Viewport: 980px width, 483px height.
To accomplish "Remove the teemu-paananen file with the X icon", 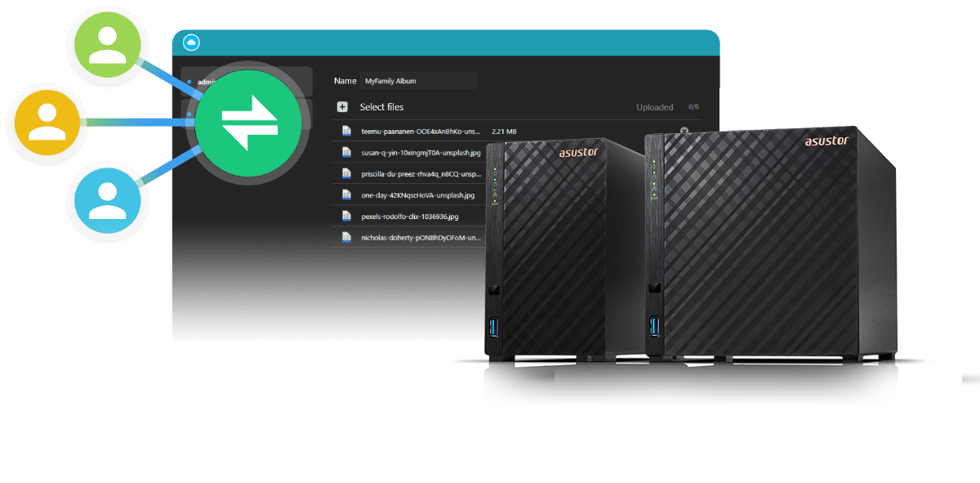I will point(684,132).
